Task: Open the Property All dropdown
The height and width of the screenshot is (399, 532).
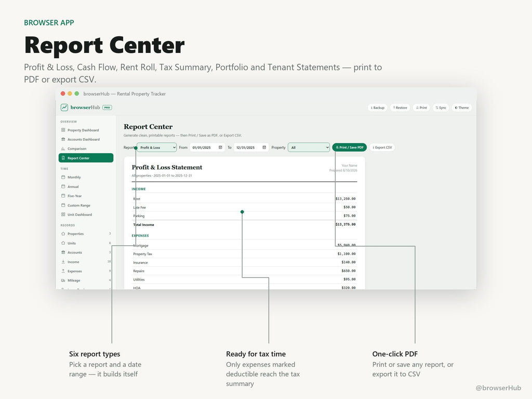Action: [x=309, y=148]
